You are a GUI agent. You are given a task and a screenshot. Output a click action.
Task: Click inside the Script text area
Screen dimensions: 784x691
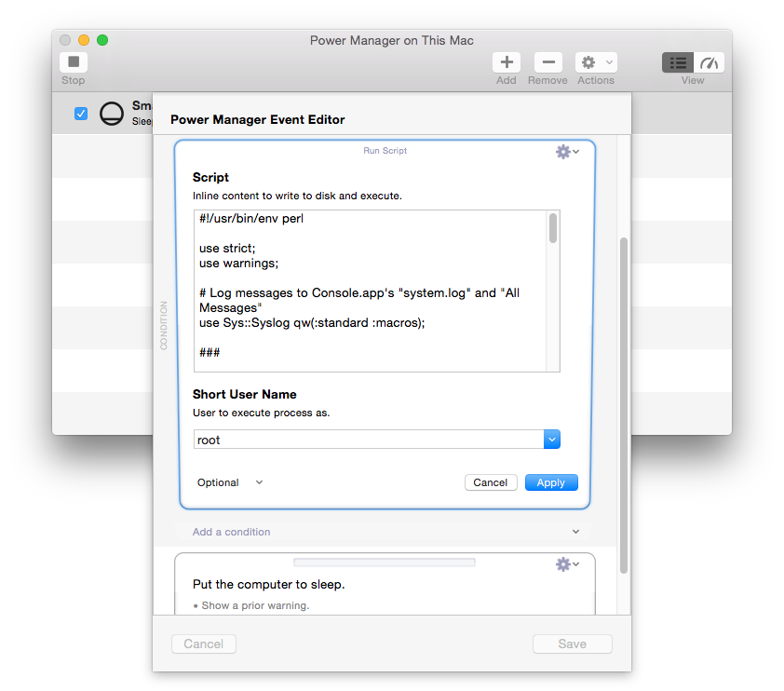pyautogui.click(x=370, y=291)
